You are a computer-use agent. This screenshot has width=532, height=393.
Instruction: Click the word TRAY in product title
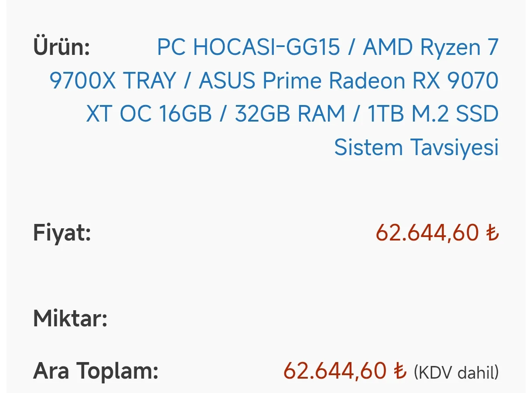[x=149, y=81]
